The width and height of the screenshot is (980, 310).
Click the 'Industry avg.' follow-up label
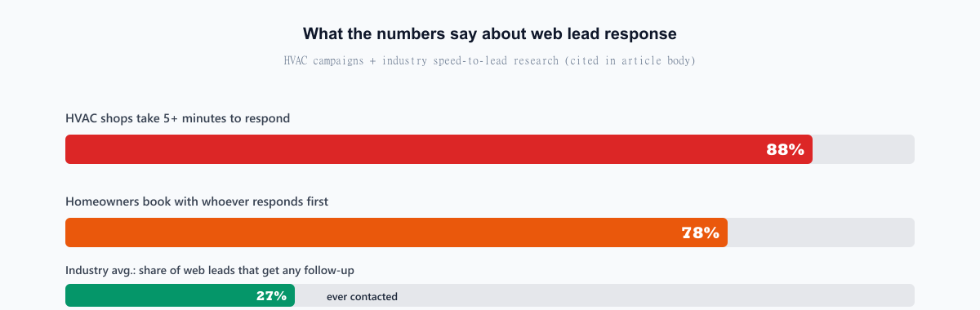[x=210, y=270]
